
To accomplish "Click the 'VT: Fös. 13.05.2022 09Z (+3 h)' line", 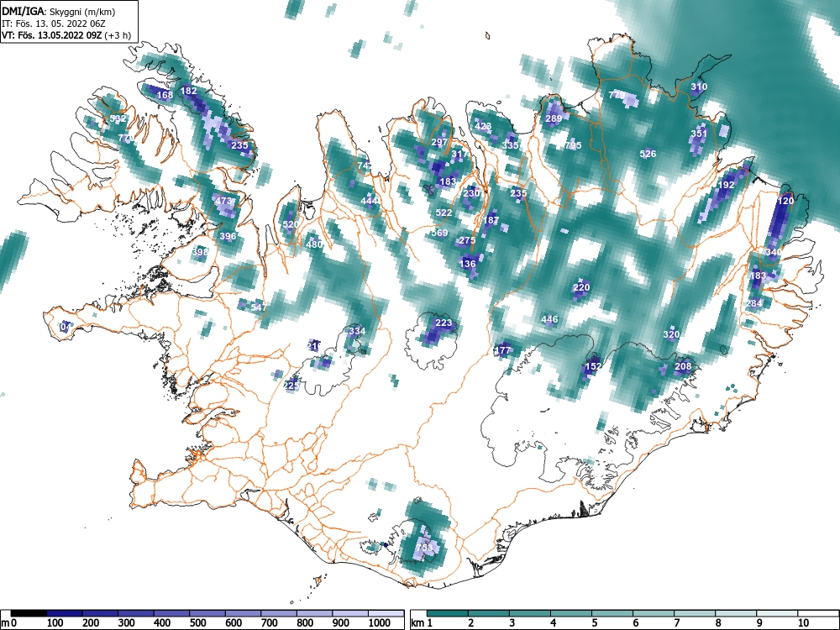I will click(66, 35).
